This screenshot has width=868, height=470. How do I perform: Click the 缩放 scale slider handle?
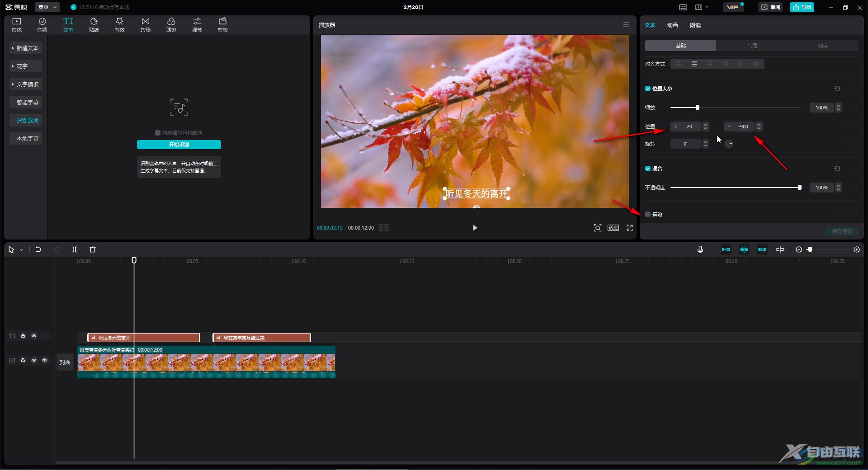[x=698, y=108]
